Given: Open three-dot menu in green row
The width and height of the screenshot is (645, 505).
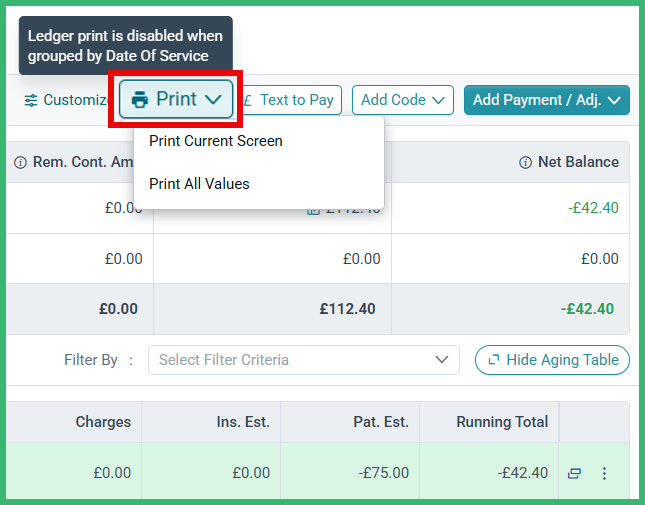Looking at the screenshot, I should [x=604, y=473].
